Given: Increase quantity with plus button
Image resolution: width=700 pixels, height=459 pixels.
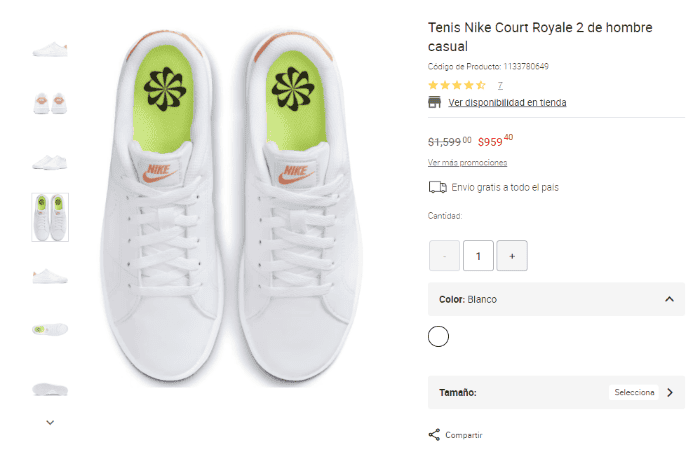Looking at the screenshot, I should pyautogui.click(x=512, y=256).
